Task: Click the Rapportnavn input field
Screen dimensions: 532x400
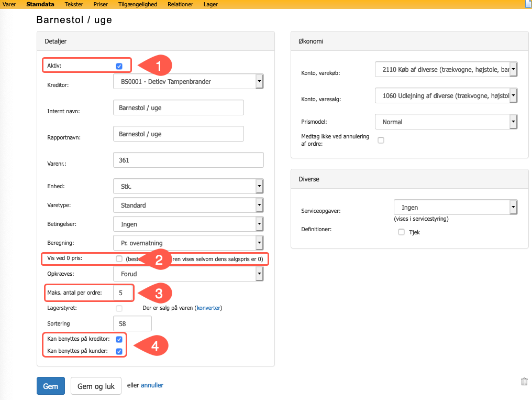Action: click(179, 134)
